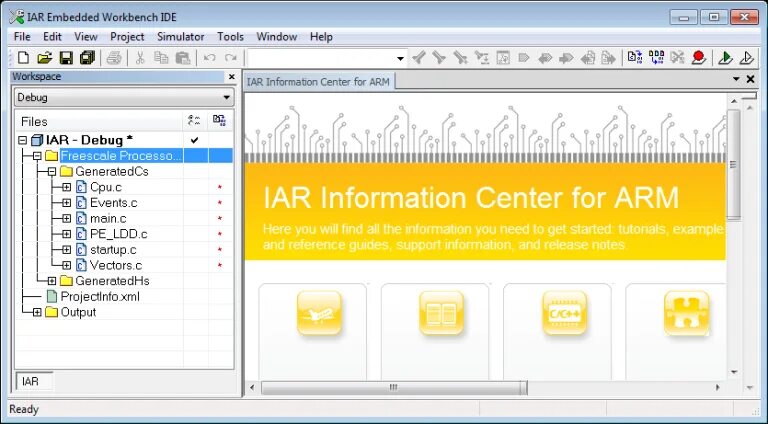Click the Replace toolbar icon
Image resolution: width=768 pixels, height=424 pixels.
[x=482, y=58]
